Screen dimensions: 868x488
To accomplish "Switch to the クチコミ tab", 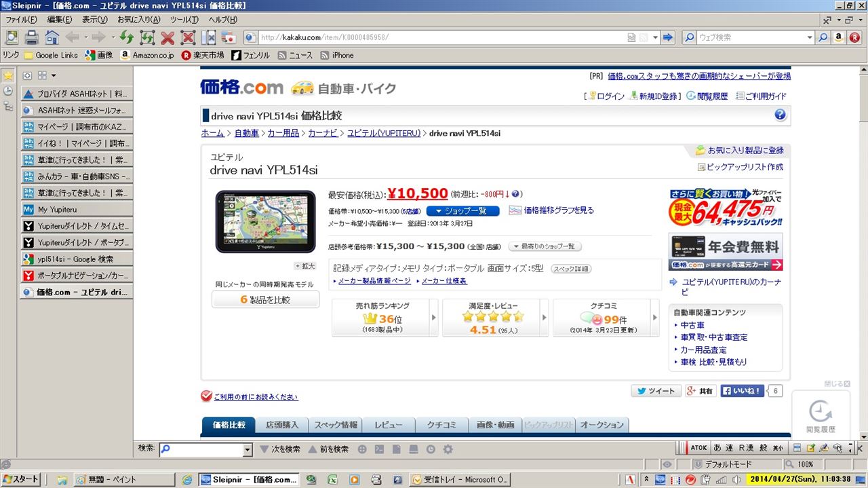I will [441, 425].
